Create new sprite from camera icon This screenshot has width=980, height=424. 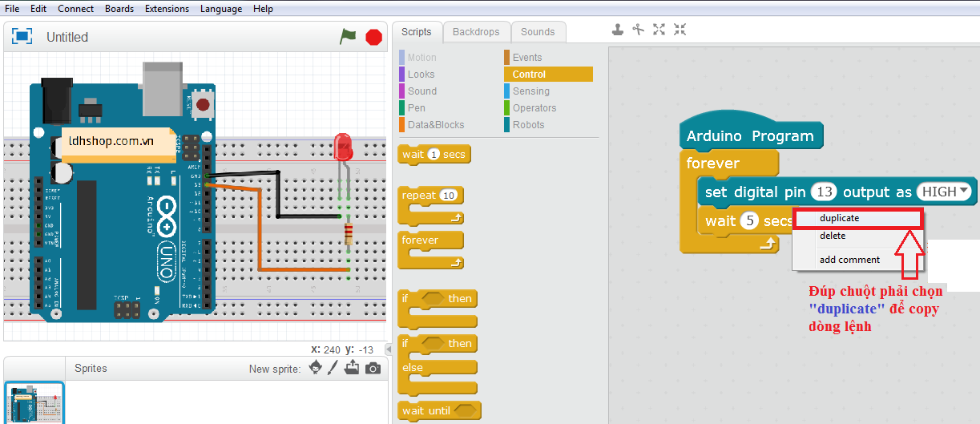[373, 369]
